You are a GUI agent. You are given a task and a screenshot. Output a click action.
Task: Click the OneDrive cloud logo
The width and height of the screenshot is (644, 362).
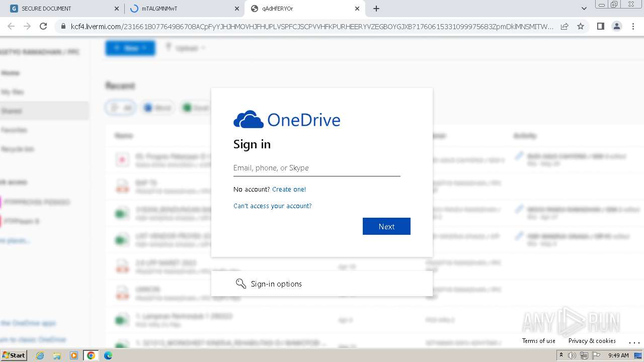[249, 120]
